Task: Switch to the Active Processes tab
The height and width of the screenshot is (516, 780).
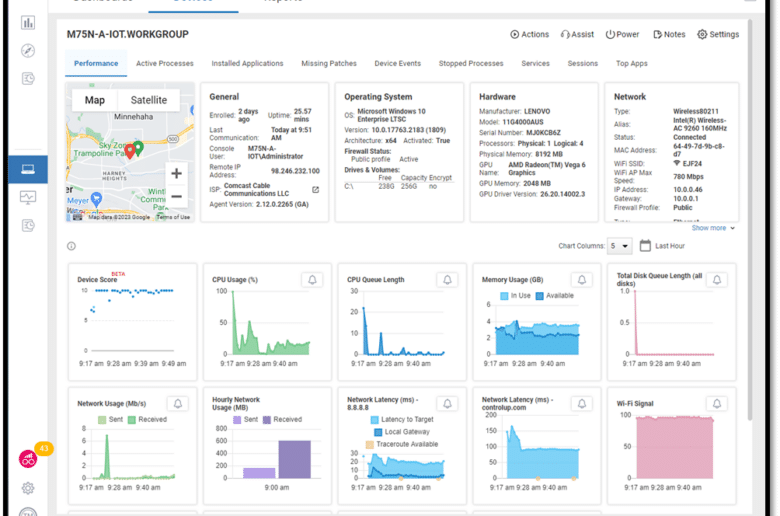Action: pyautogui.click(x=165, y=64)
